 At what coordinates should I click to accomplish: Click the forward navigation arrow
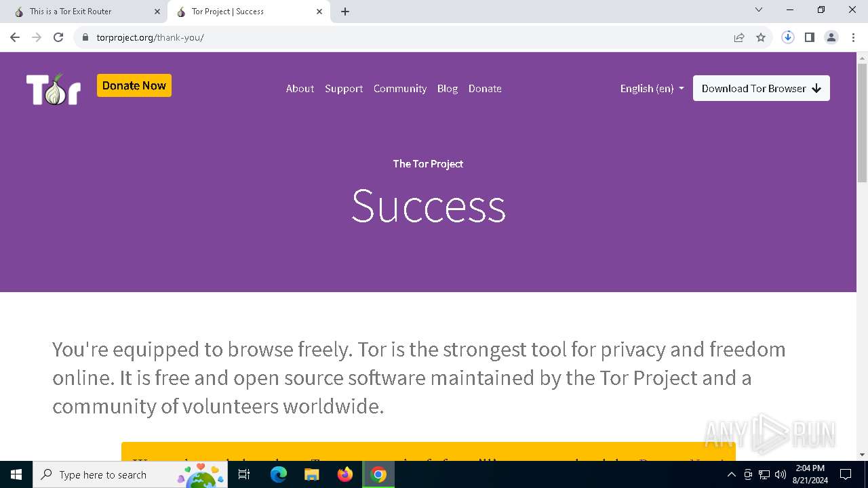pos(37,37)
